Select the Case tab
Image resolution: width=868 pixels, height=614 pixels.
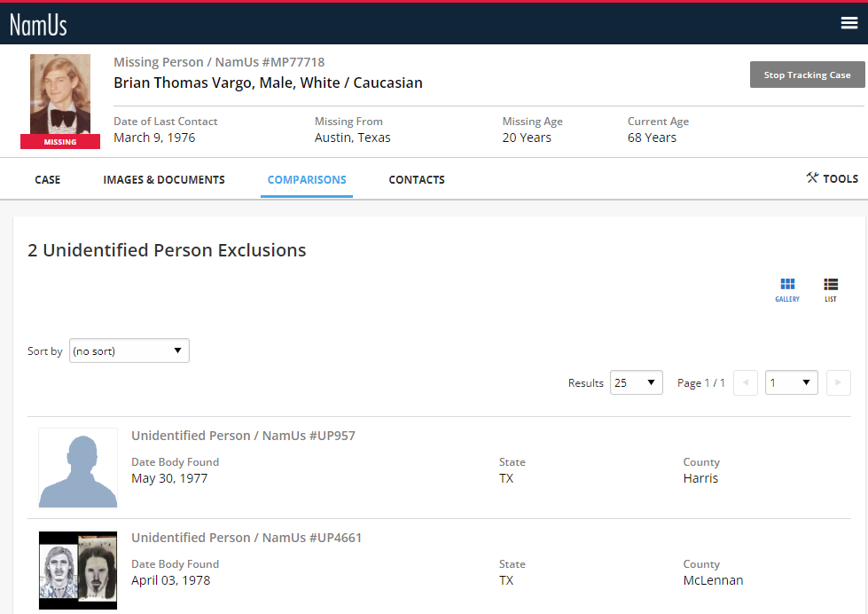pos(48,179)
